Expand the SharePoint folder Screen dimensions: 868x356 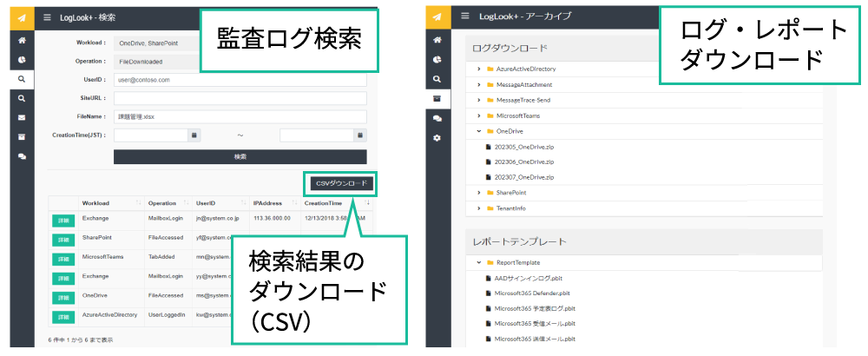click(478, 192)
